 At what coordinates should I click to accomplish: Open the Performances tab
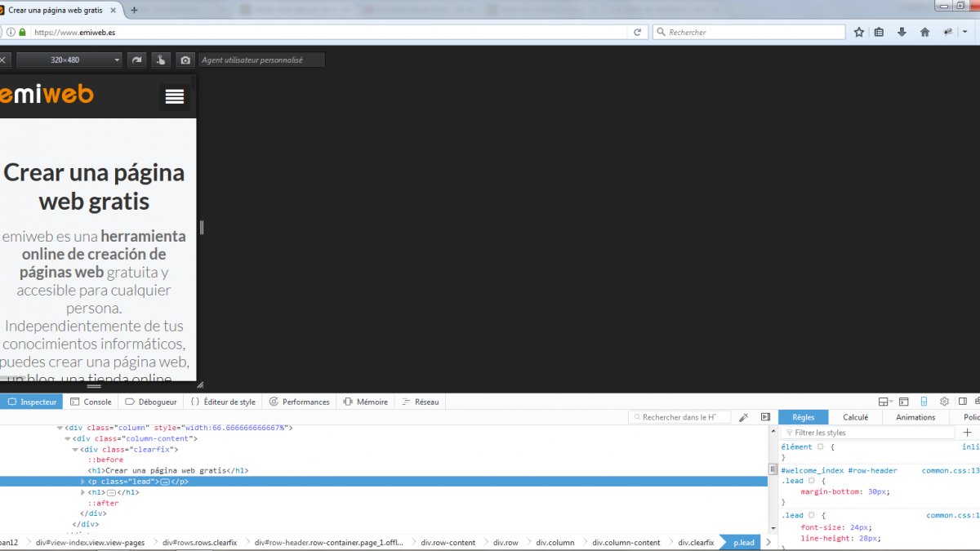(x=299, y=402)
